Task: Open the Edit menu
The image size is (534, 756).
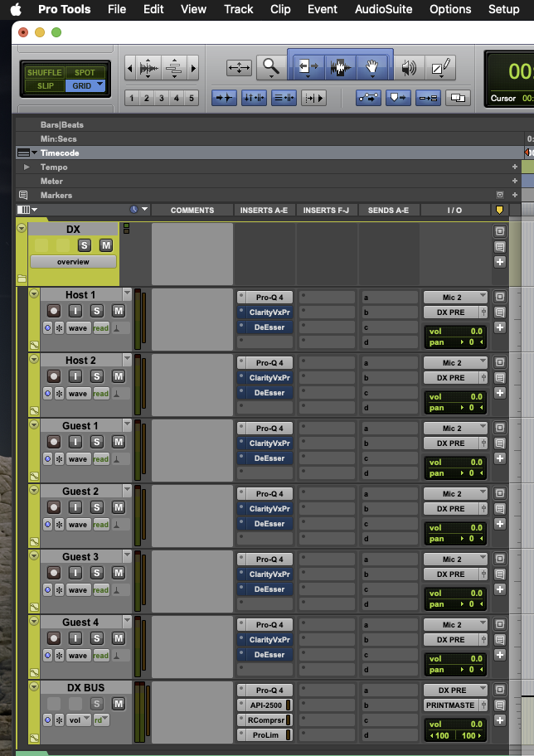Action: 153,9
